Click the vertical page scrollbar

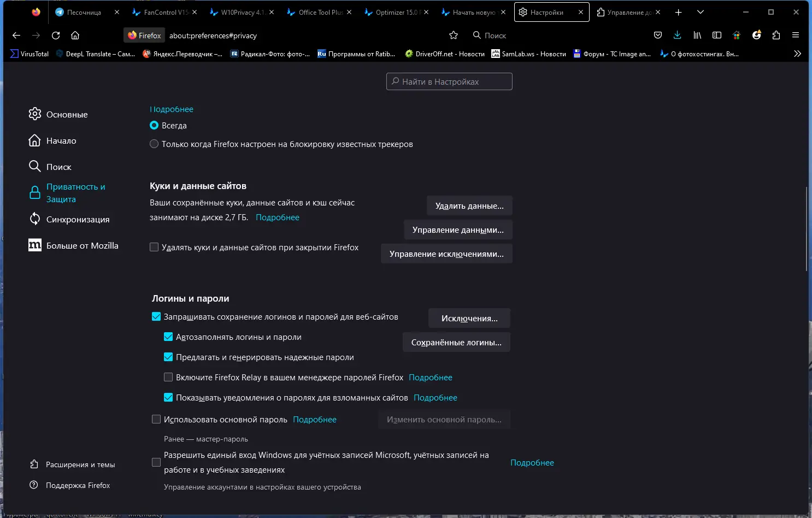(807, 229)
